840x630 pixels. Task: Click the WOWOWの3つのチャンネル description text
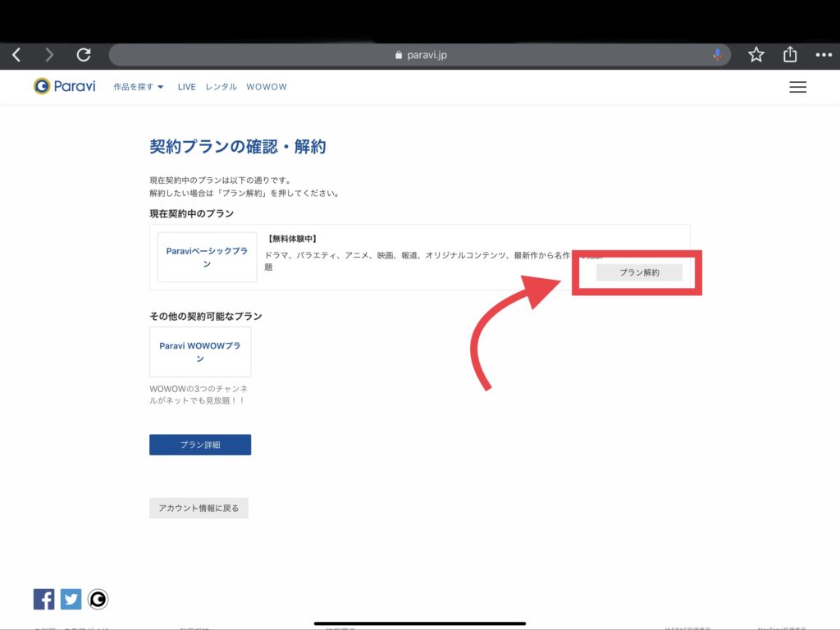[x=199, y=395]
